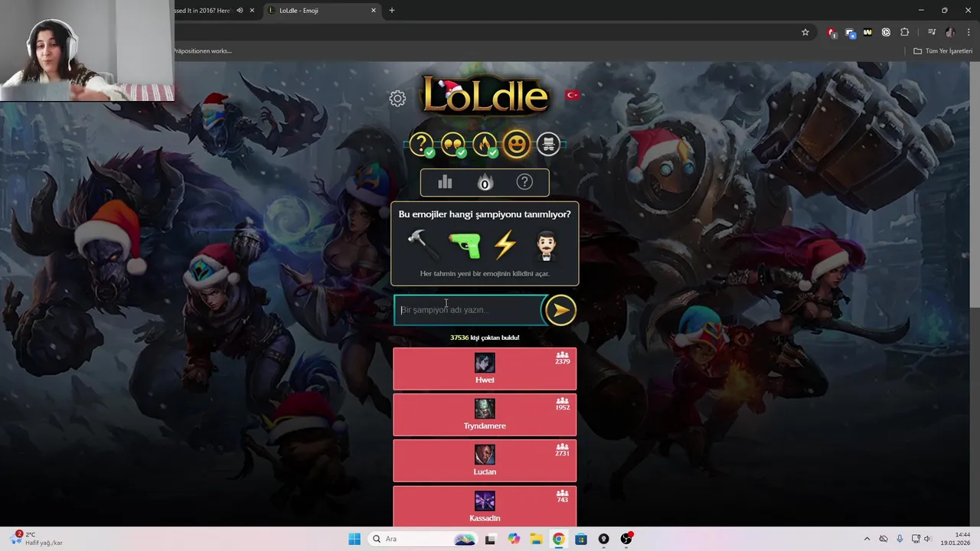Click Tryndamere's player count 1952
Screen dimensions: 980x551
563,404
